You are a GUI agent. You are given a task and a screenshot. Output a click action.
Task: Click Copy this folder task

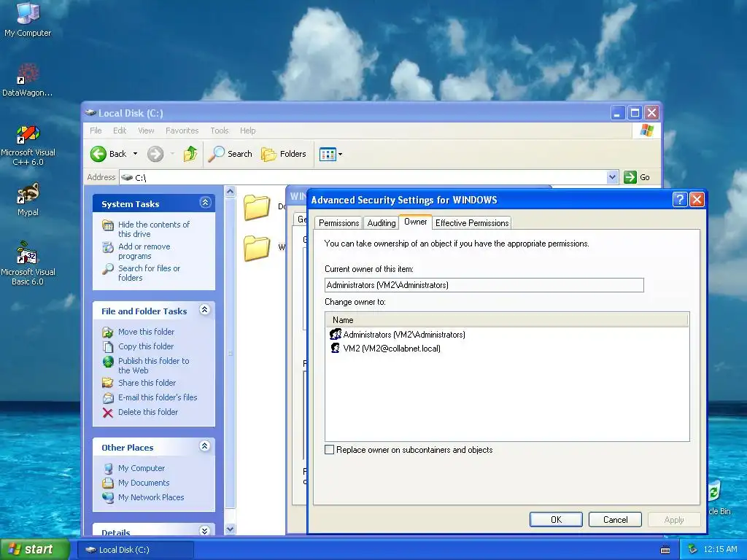[x=146, y=346]
